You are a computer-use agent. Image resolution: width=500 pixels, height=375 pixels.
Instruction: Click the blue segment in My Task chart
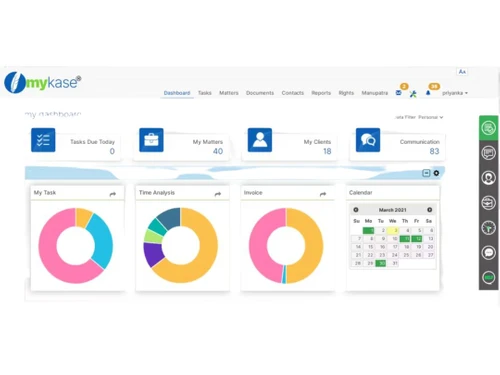pos(103,242)
